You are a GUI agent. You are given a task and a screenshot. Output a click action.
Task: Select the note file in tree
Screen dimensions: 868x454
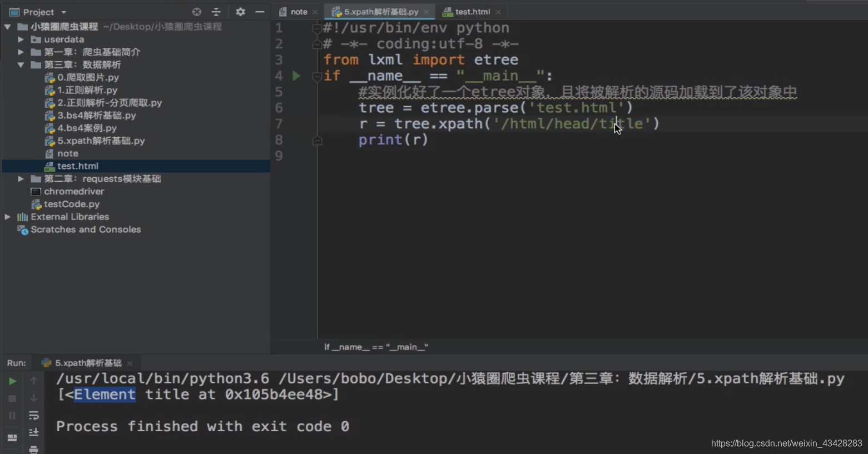coord(67,153)
